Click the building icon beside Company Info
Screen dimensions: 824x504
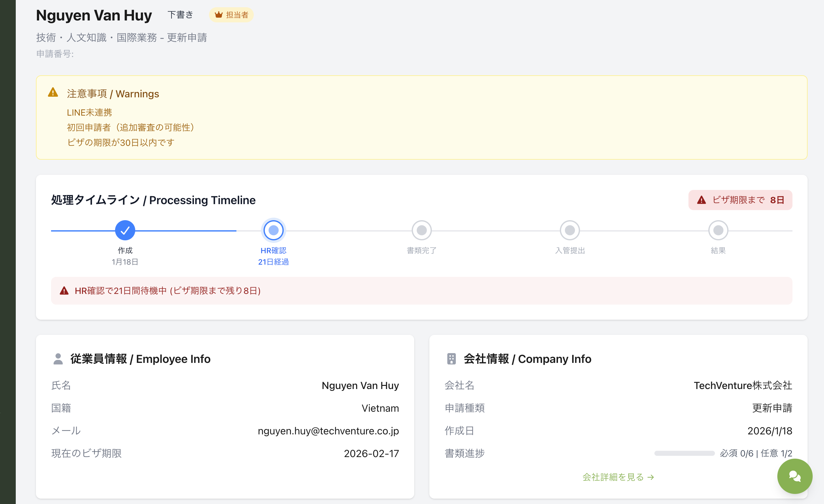coord(451,358)
